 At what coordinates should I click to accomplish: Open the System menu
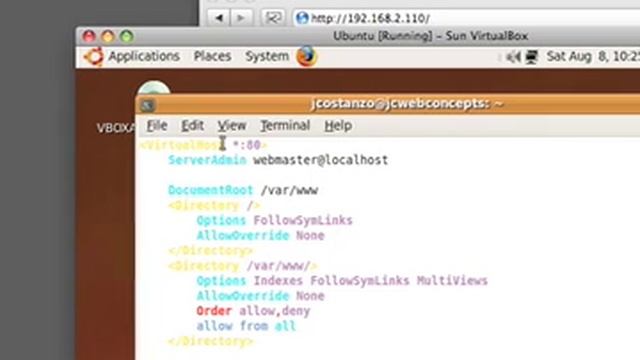[267, 56]
